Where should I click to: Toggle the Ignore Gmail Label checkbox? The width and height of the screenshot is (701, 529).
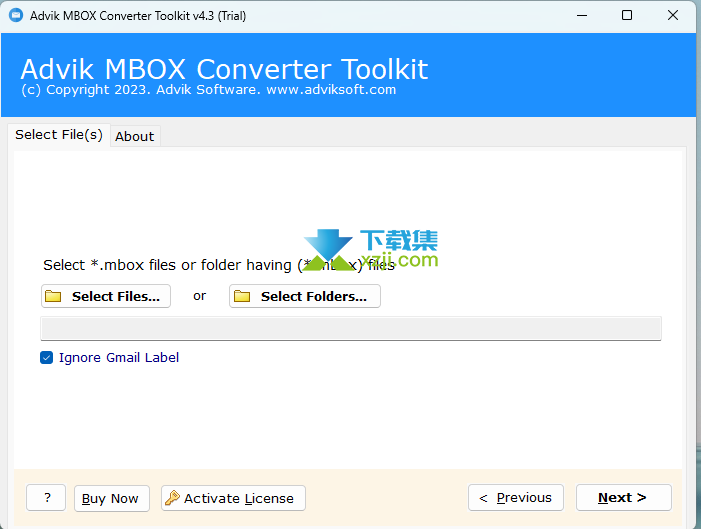(46, 358)
